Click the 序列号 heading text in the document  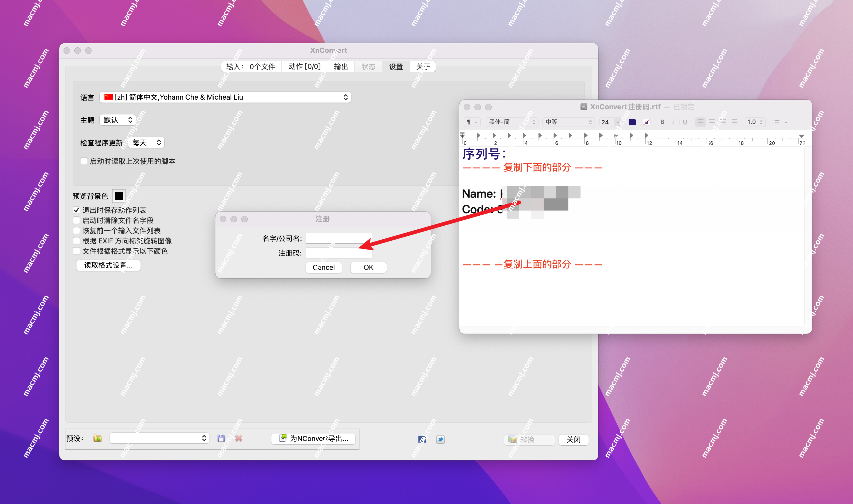tap(484, 154)
